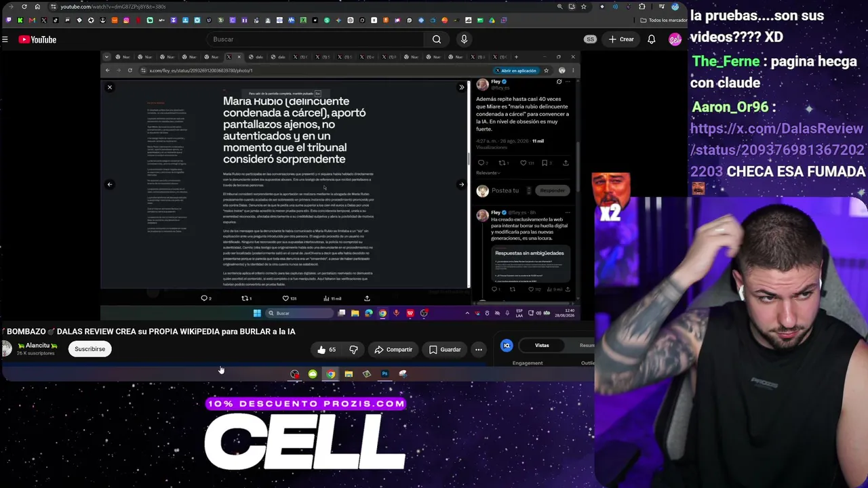The image size is (868, 488).
Task: Save video with Guardar button
Action: click(x=445, y=350)
